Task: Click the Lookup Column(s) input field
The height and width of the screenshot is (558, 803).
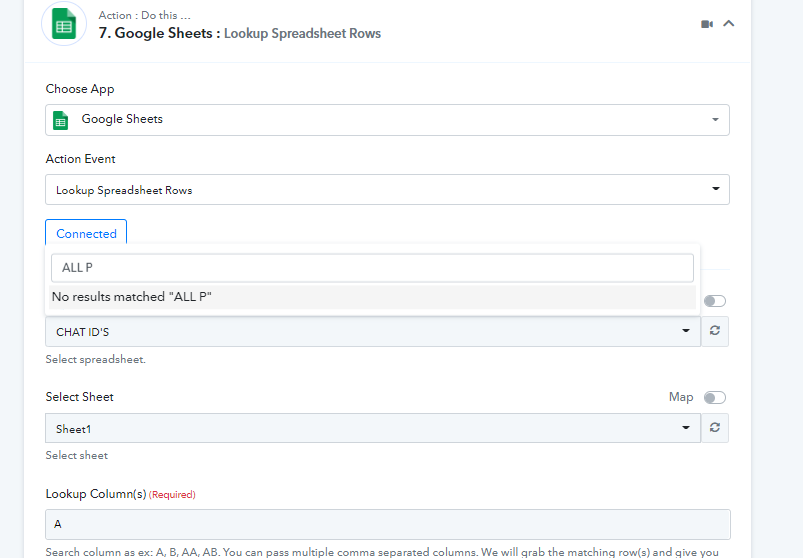Action: tap(388, 524)
